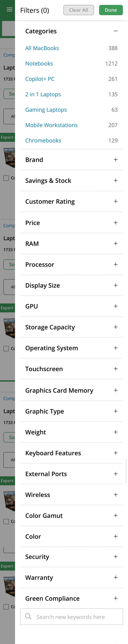Expand the Warranty filter
This screenshot has width=128, height=644.
click(116, 577)
